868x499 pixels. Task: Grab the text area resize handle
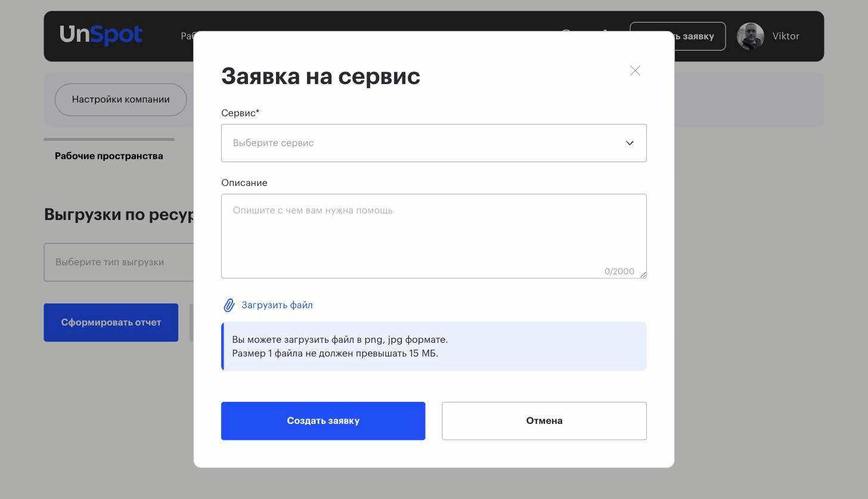point(643,274)
